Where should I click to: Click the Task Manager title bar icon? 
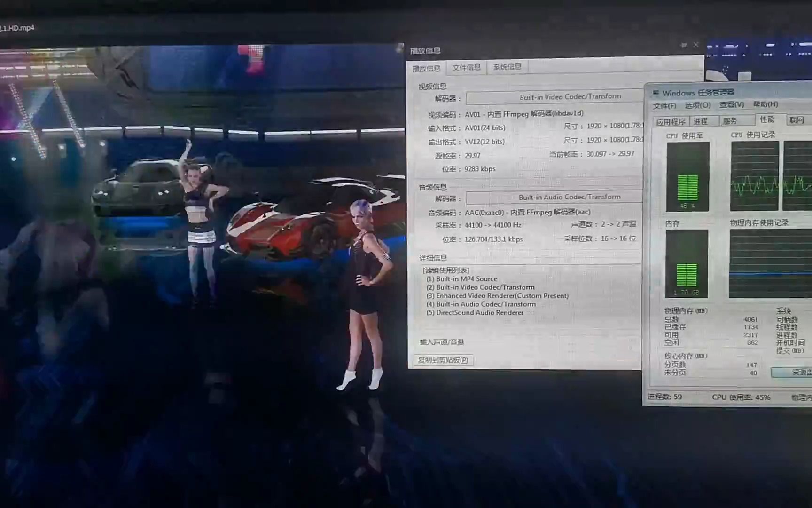click(656, 93)
